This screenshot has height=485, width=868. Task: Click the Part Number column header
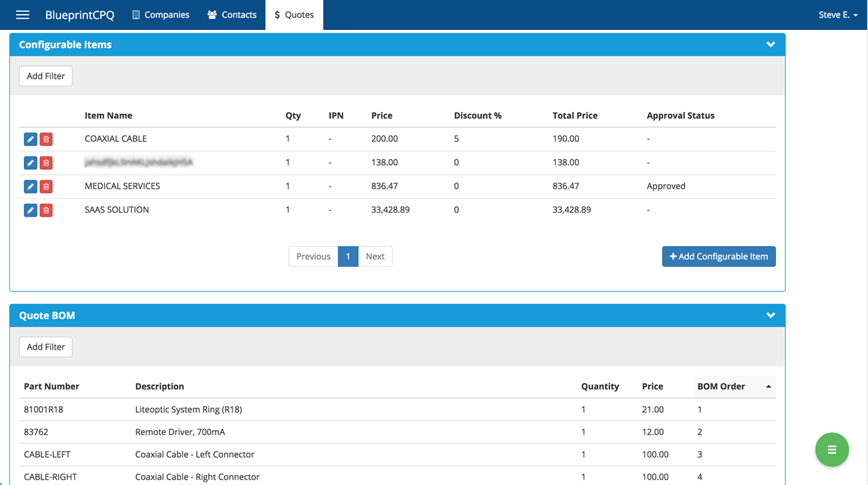[x=51, y=386]
